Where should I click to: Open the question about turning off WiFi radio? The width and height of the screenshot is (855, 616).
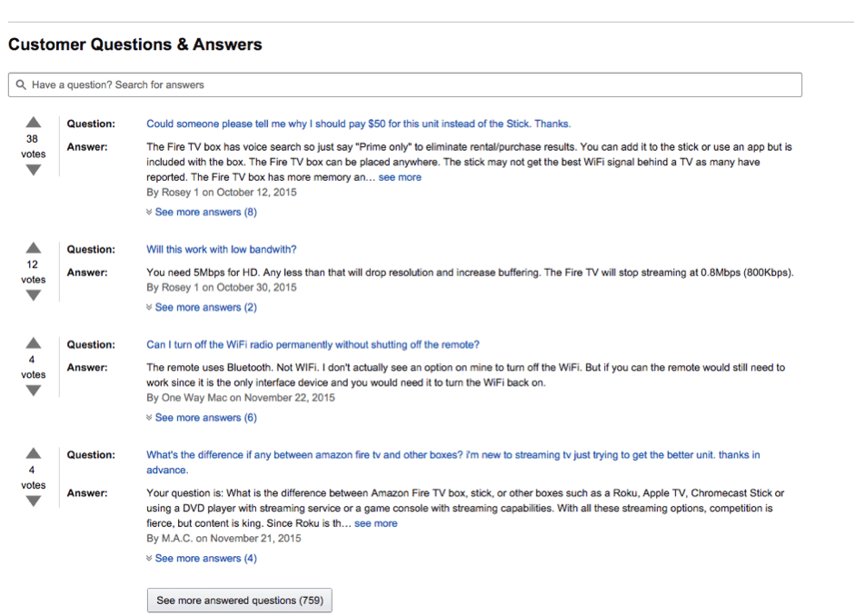[x=313, y=344]
